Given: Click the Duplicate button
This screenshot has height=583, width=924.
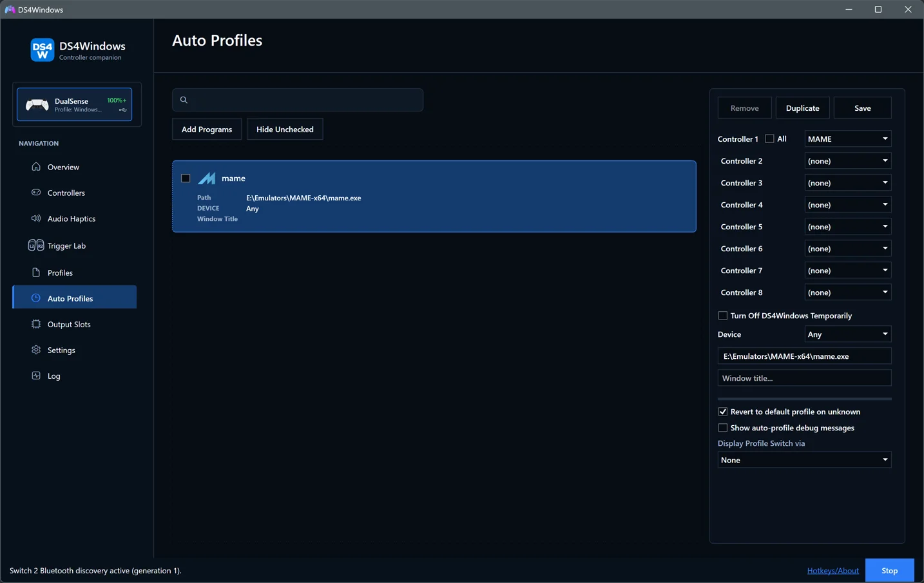Looking at the screenshot, I should pyautogui.click(x=802, y=108).
